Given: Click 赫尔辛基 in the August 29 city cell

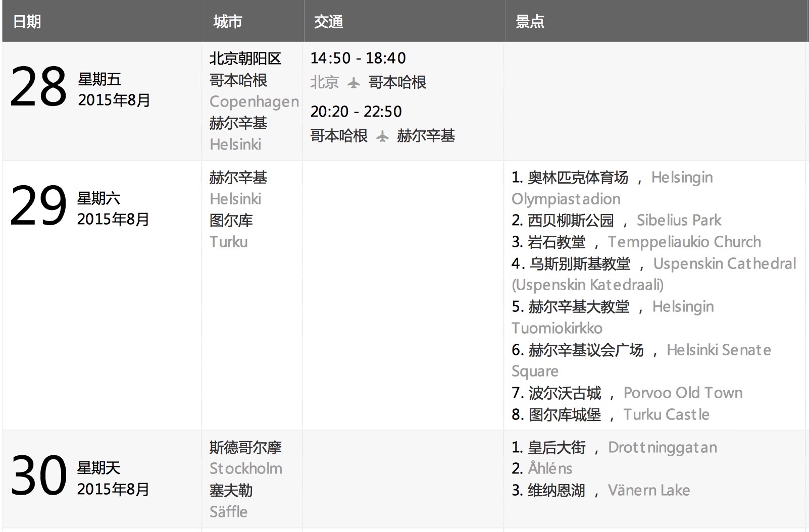Looking at the screenshot, I should click(x=238, y=178).
